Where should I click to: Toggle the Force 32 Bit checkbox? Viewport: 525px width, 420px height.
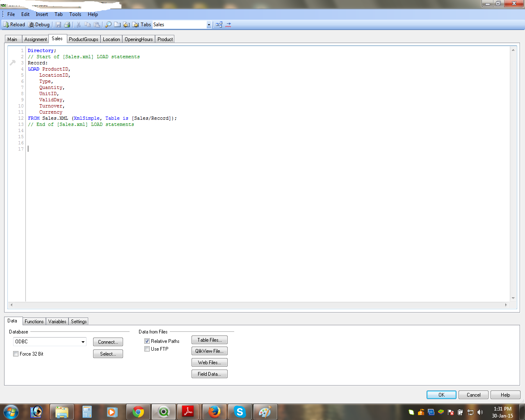pos(16,354)
